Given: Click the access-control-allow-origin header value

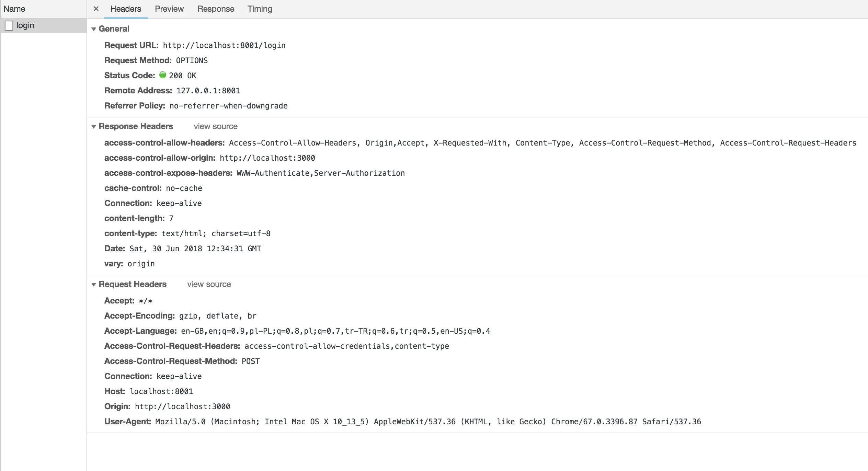Looking at the screenshot, I should pyautogui.click(x=267, y=158).
